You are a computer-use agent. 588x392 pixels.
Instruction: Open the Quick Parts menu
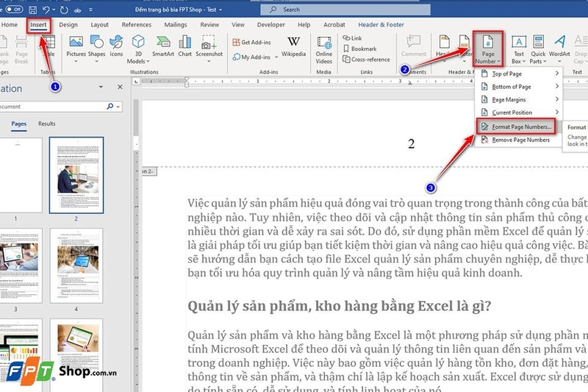[538, 49]
